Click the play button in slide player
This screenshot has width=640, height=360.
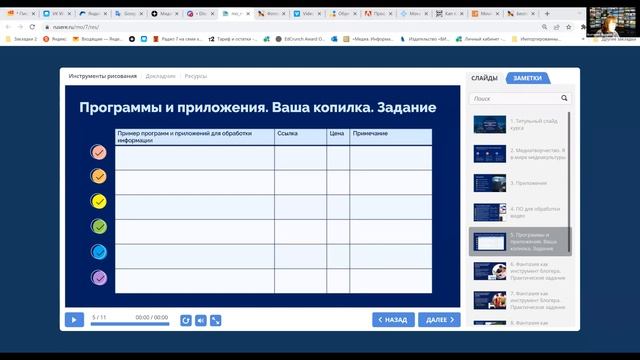[x=74, y=320]
